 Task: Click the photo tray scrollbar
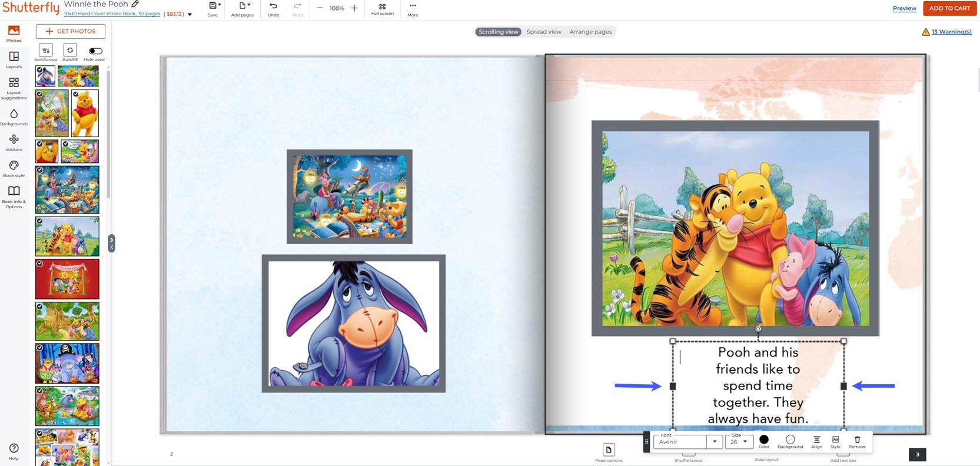[x=108, y=135]
